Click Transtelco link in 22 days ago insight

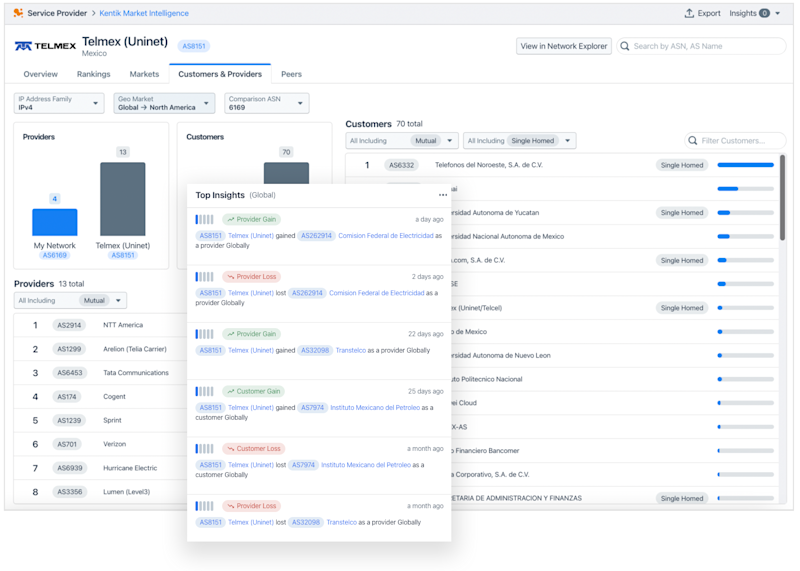point(351,351)
